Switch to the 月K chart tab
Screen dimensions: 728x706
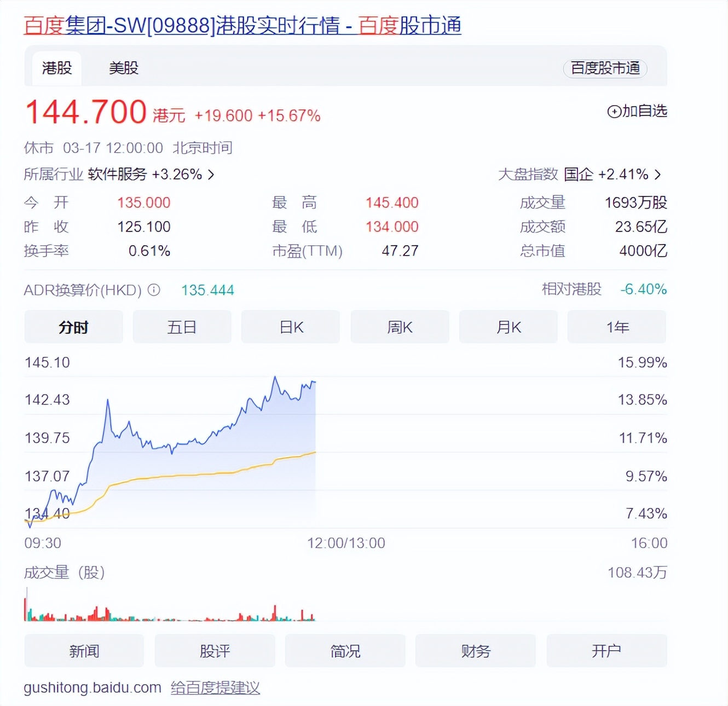click(x=508, y=326)
